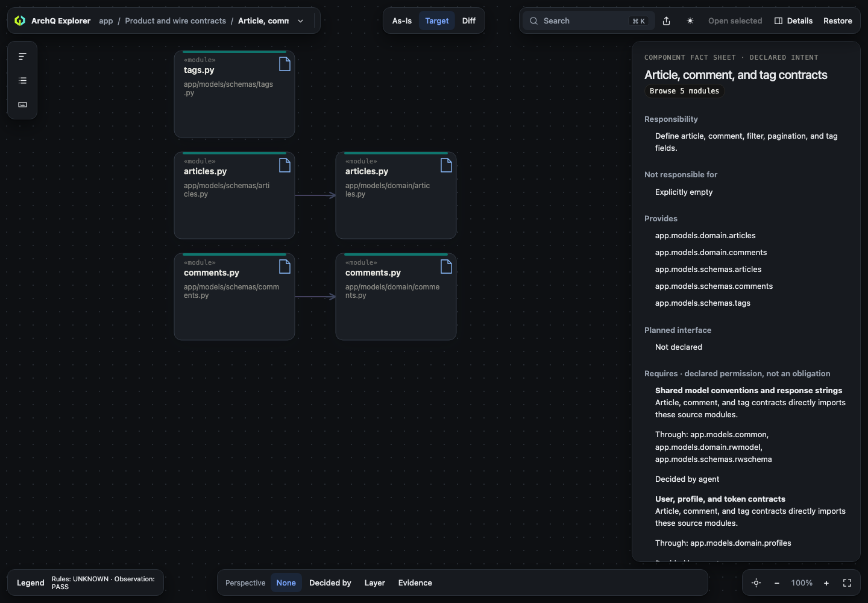
Task: Click the Details panel button
Action: pyautogui.click(x=793, y=21)
